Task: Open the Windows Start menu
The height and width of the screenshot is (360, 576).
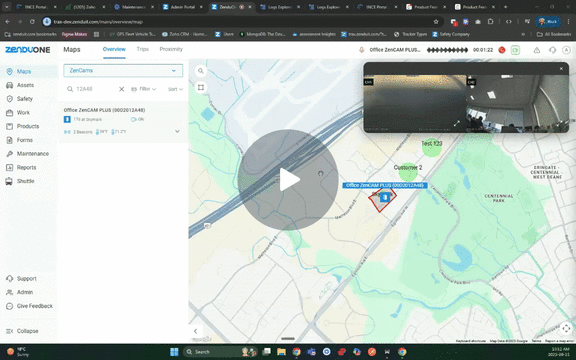Action: point(174,352)
